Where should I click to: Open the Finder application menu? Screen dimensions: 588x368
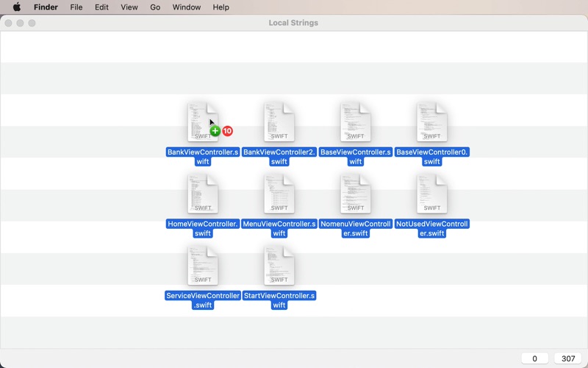(x=46, y=7)
